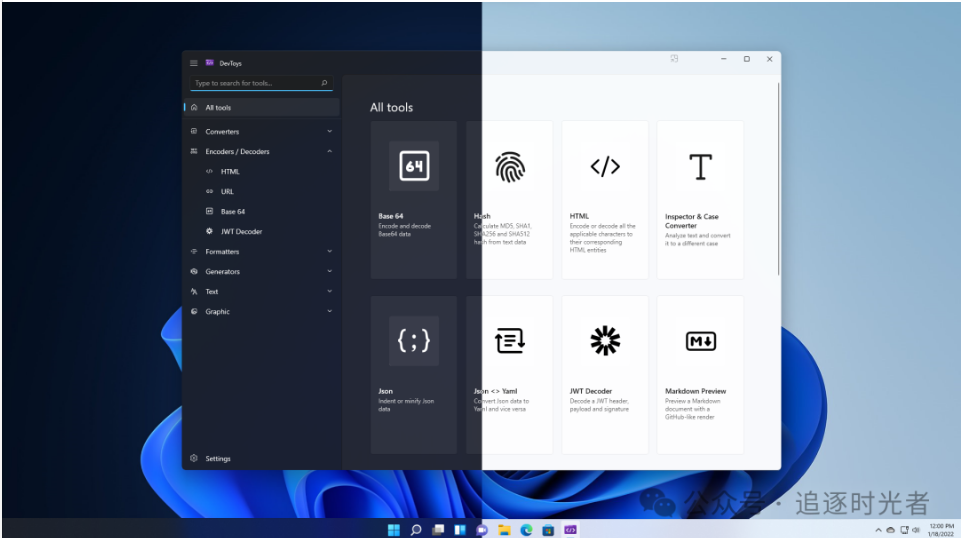Screen dimensions: 961x538
Task: Click the Markdown Preview card icon
Action: pos(701,341)
